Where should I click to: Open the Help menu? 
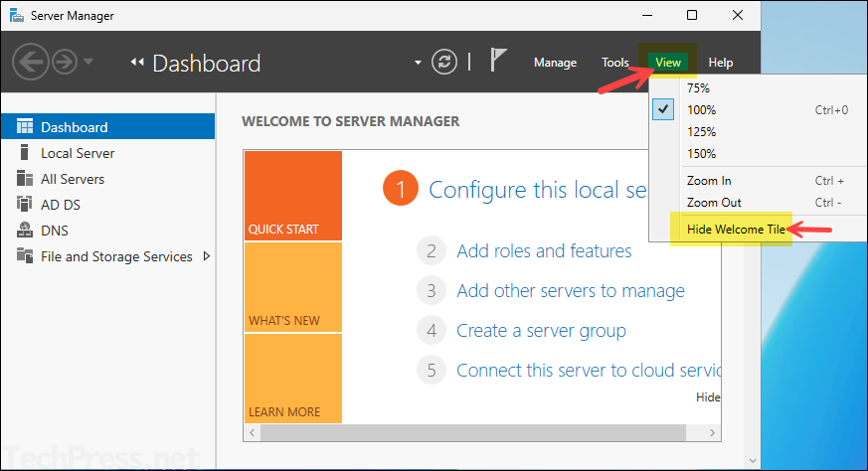pyautogui.click(x=721, y=63)
